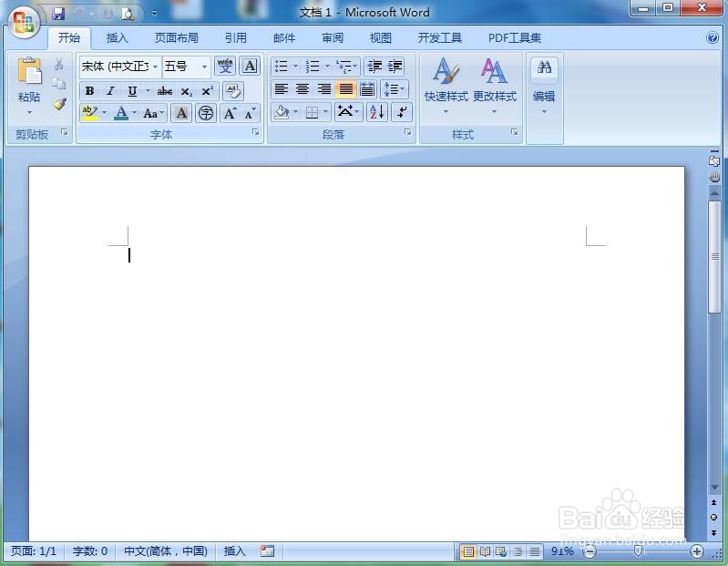Viewport: 728px width, 566px height.
Task: Toggle strikethrough formatting
Action: (165, 91)
